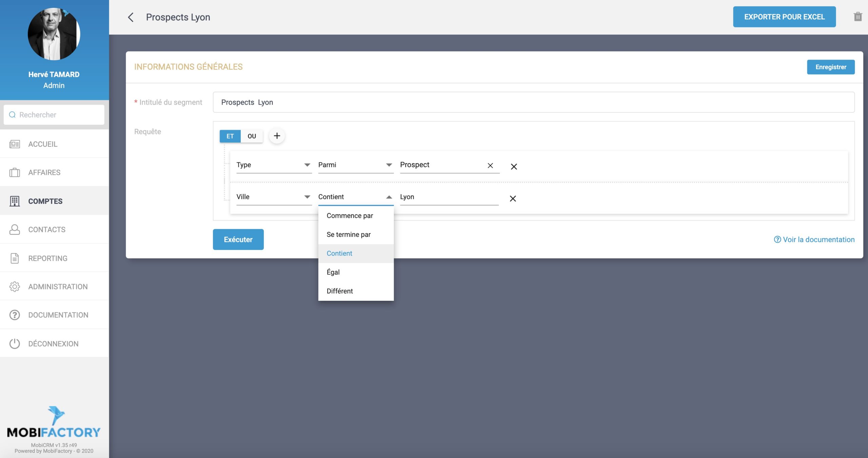Open the Parmi operator dropdown
Viewport: 868px width, 458px height.
click(355, 165)
